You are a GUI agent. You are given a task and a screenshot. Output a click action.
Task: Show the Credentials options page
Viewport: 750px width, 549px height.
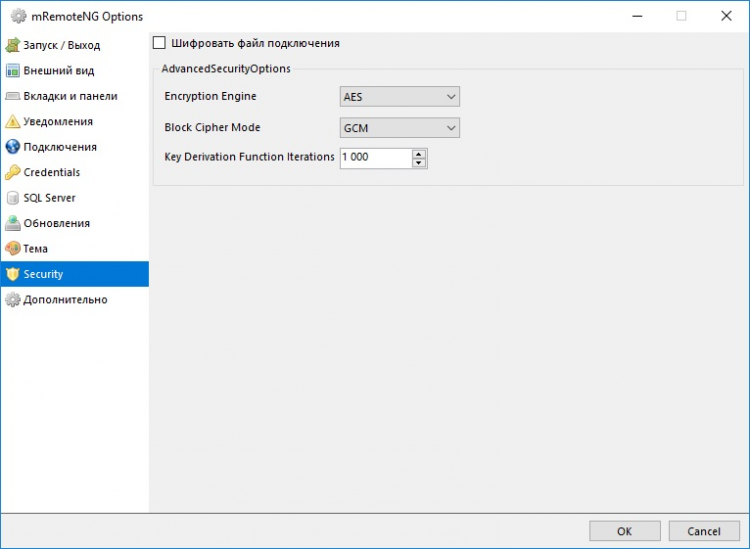[x=52, y=172]
